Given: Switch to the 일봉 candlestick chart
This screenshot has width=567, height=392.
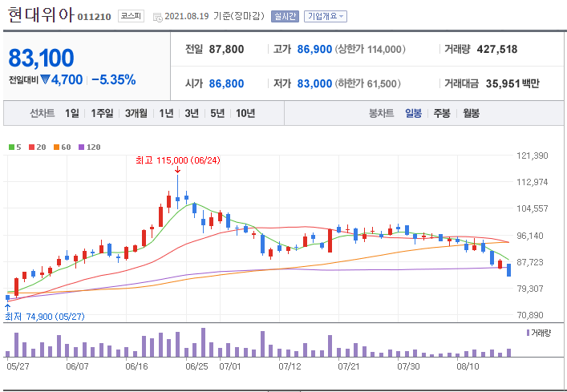Looking at the screenshot, I should click(x=413, y=114).
